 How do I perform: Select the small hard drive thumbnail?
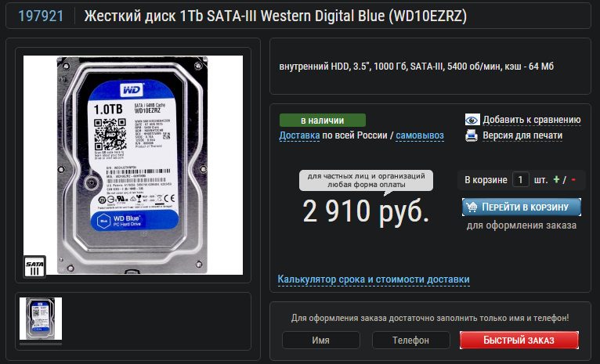[41, 319]
